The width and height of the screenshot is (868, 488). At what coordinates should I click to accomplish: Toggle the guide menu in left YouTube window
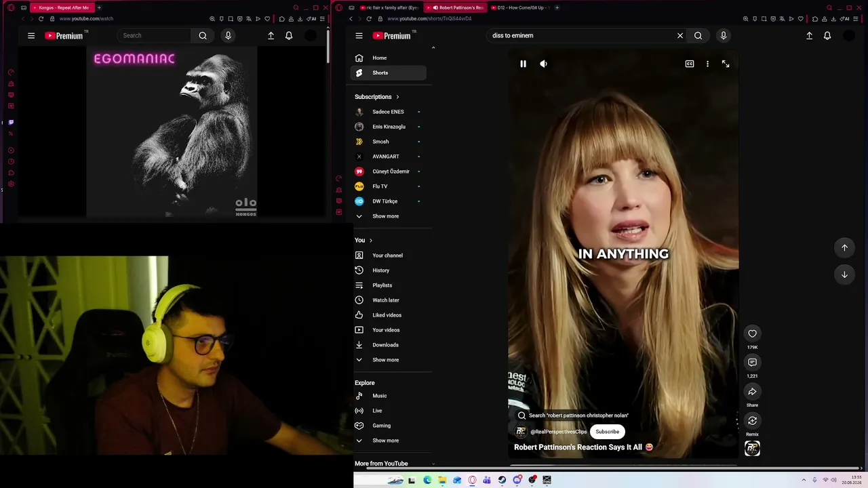pyautogui.click(x=31, y=35)
